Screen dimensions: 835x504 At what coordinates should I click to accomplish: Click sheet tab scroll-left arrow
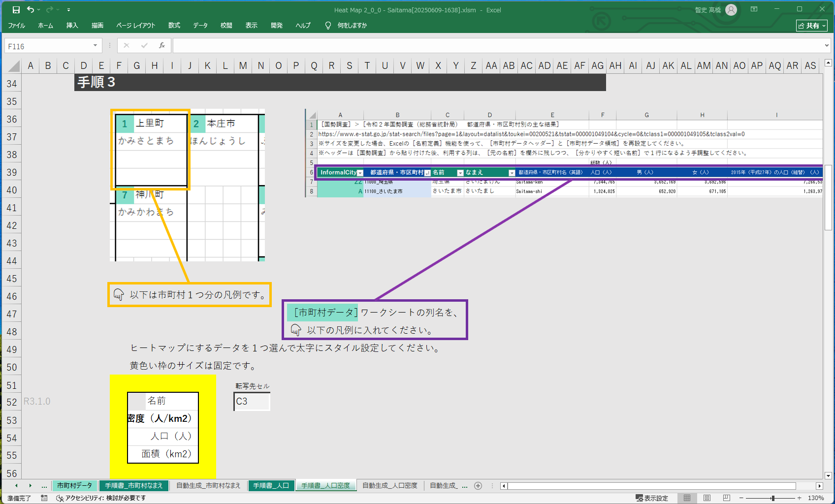click(x=16, y=486)
